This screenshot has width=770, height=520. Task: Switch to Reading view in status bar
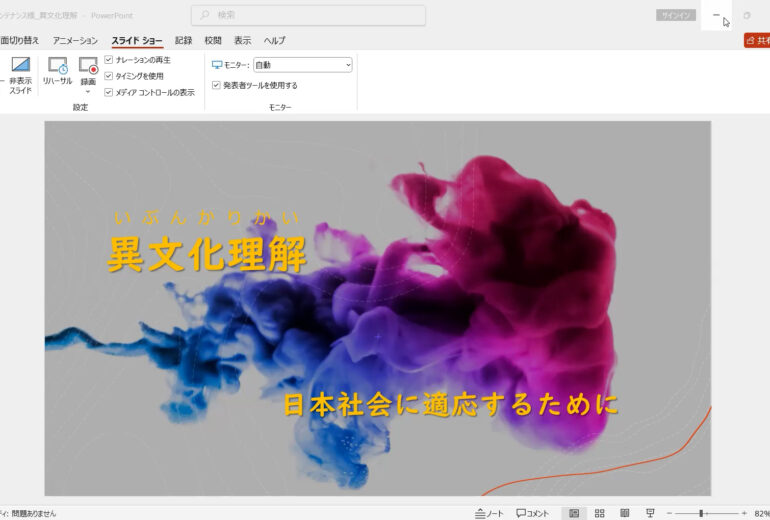[624, 513]
